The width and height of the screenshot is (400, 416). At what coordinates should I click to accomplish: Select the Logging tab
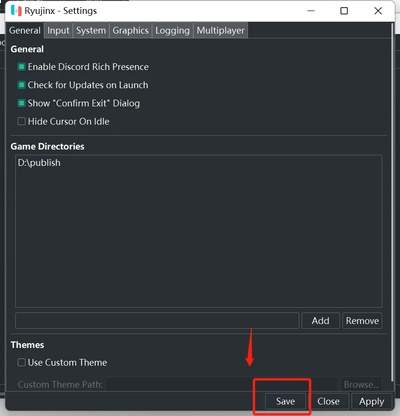click(x=172, y=31)
